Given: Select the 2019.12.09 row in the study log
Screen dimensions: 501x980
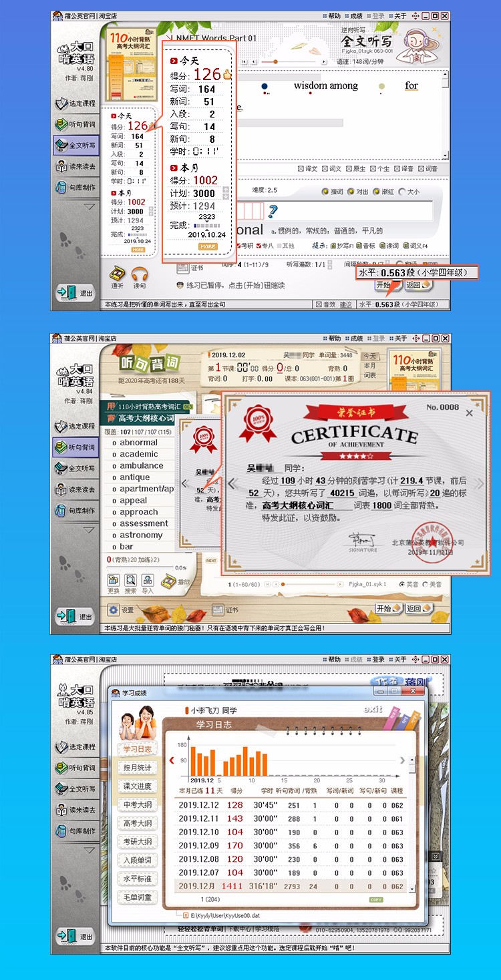Looking at the screenshot, I should point(291,845).
